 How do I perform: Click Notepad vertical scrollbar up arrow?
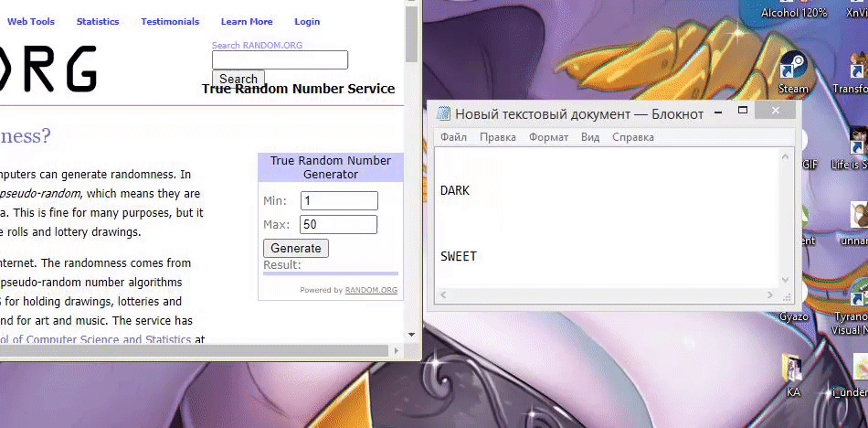tap(785, 157)
